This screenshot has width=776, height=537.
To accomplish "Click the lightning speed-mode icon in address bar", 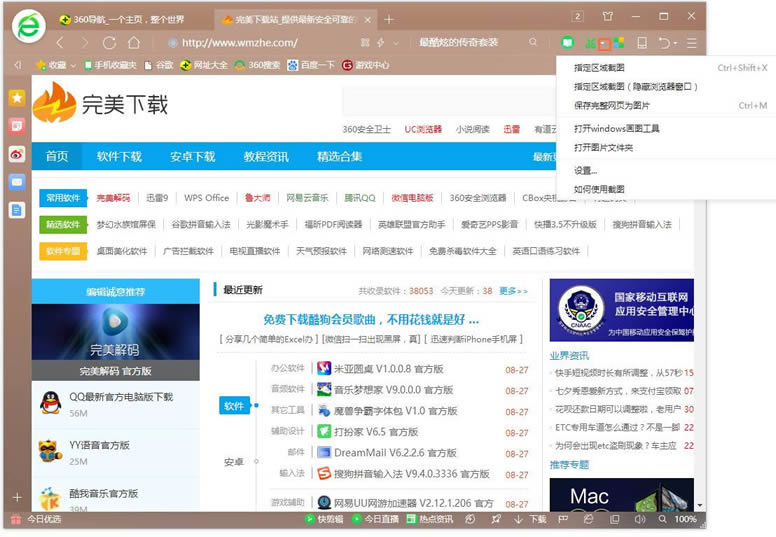I will coord(381,43).
